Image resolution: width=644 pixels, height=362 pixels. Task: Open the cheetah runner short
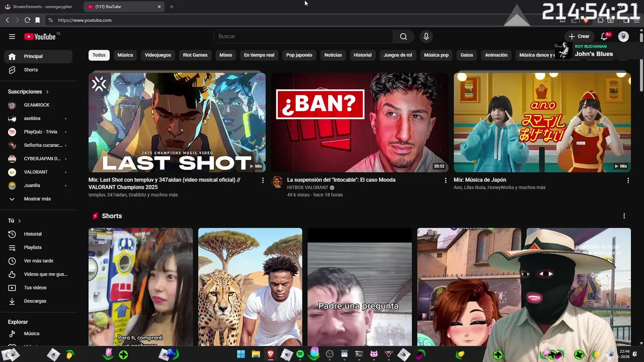tap(250, 287)
